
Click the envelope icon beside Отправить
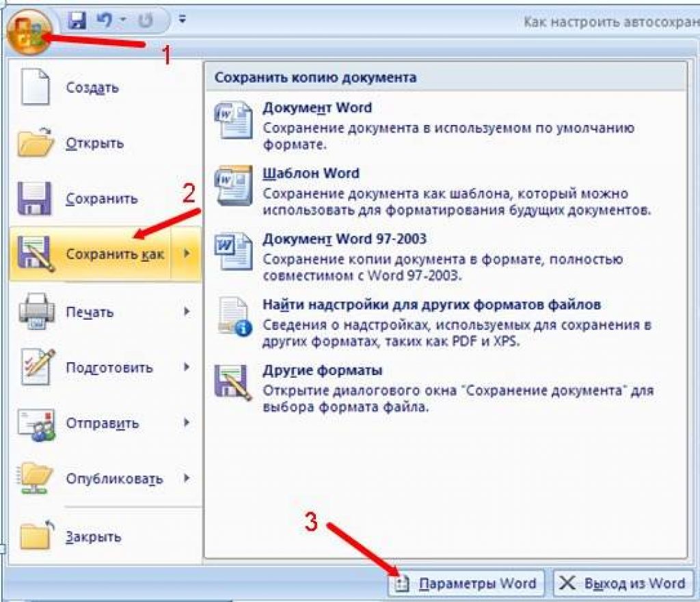coord(37,424)
